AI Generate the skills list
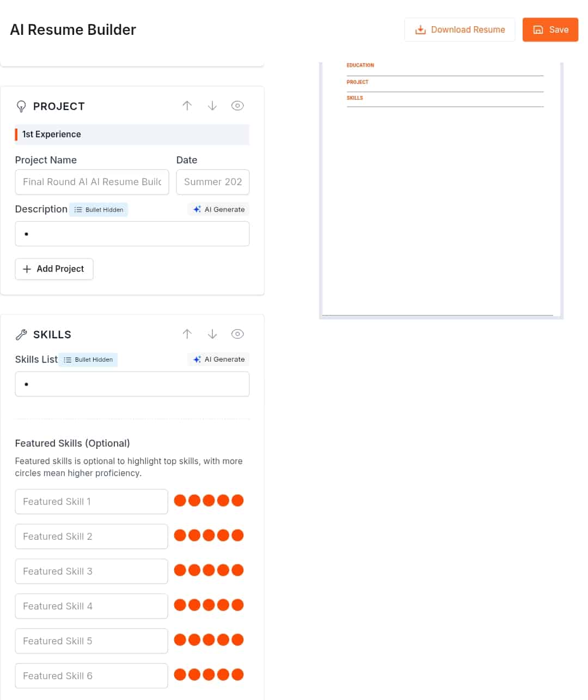This screenshot has height=700, width=588. pyautogui.click(x=219, y=359)
